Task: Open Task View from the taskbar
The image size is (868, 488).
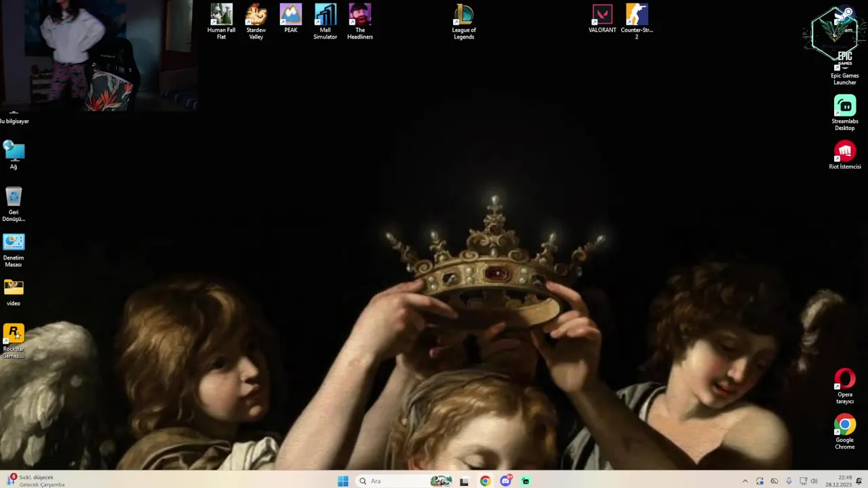Action: point(465,481)
